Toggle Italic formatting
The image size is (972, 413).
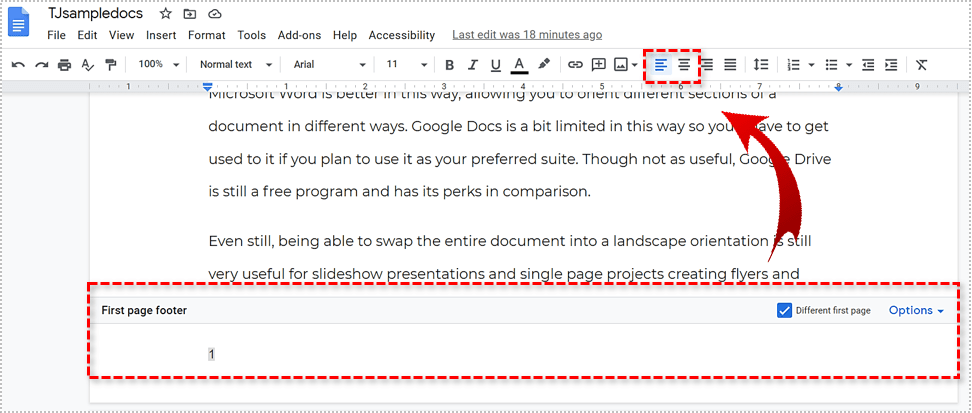click(472, 65)
